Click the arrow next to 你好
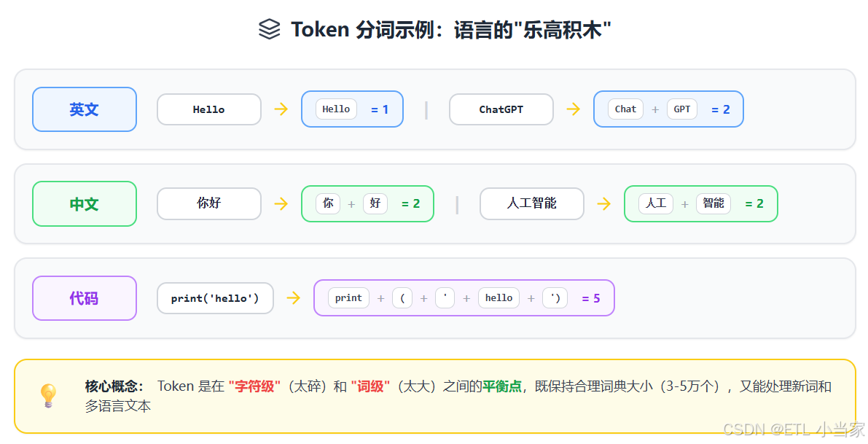This screenshot has width=868, height=444. (281, 204)
